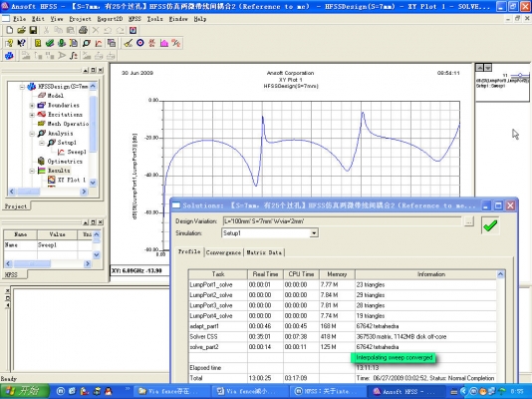Click the Solver DSS row in profile table
Viewport: 532px width, 399px height.
[343, 337]
